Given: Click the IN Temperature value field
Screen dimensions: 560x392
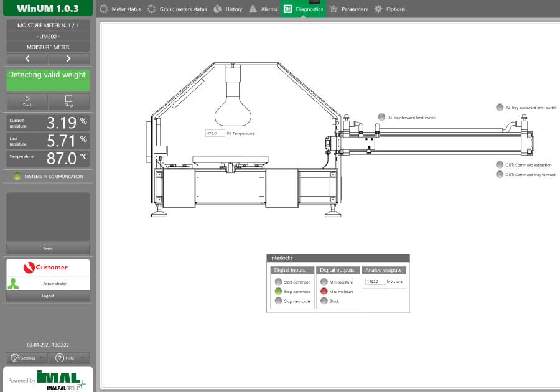Looking at the screenshot, I should [x=215, y=133].
